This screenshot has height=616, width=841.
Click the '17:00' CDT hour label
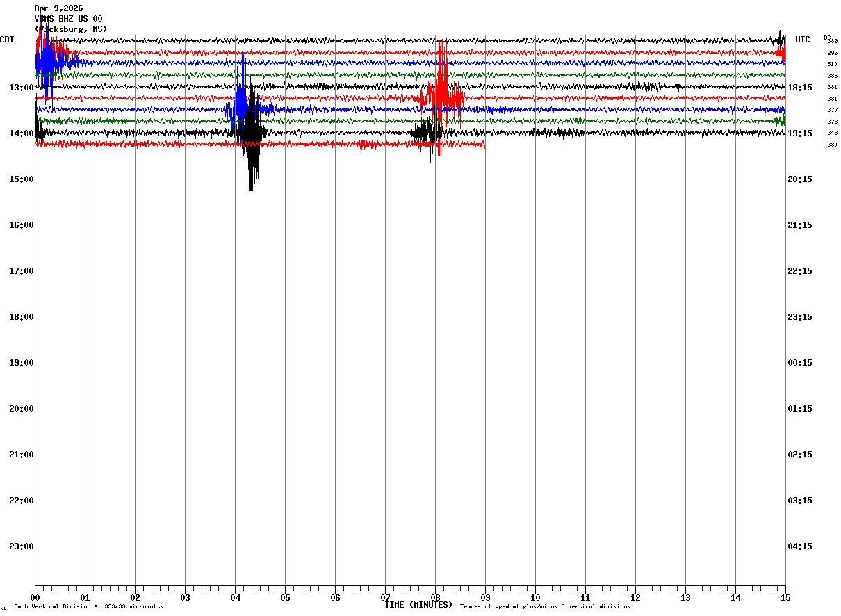[22, 271]
